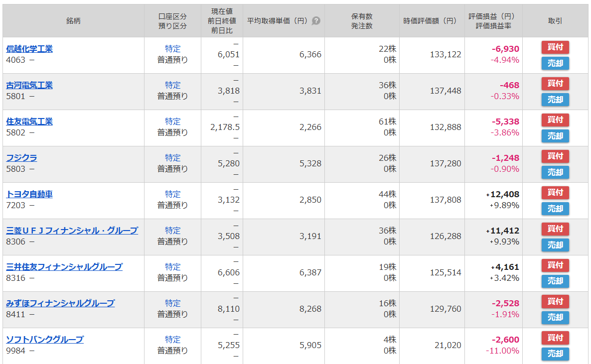Select the -6,930 loss value

[505, 49]
